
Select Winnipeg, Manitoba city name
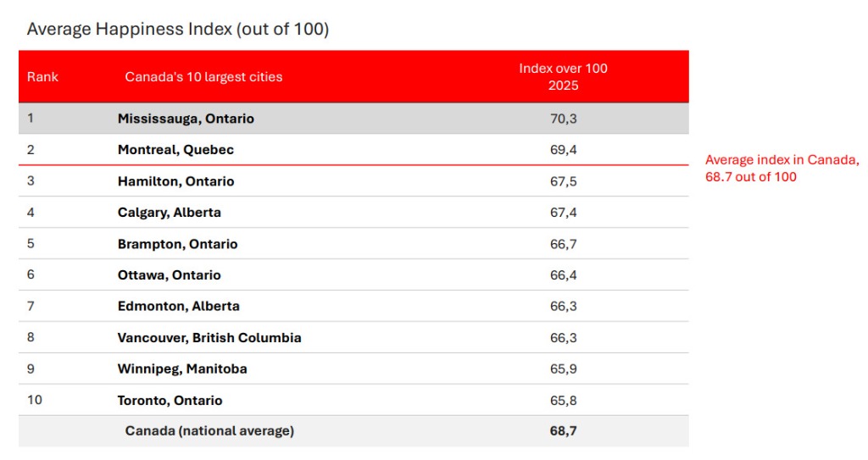pyautogui.click(x=182, y=369)
